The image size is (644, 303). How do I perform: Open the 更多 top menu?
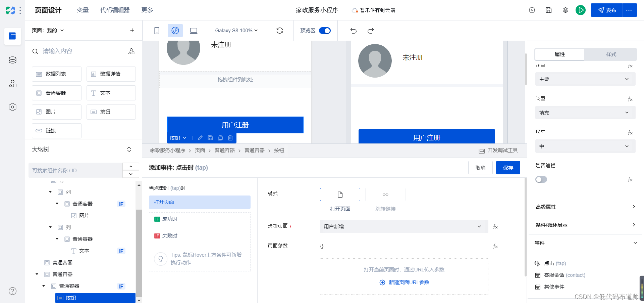[x=147, y=10]
